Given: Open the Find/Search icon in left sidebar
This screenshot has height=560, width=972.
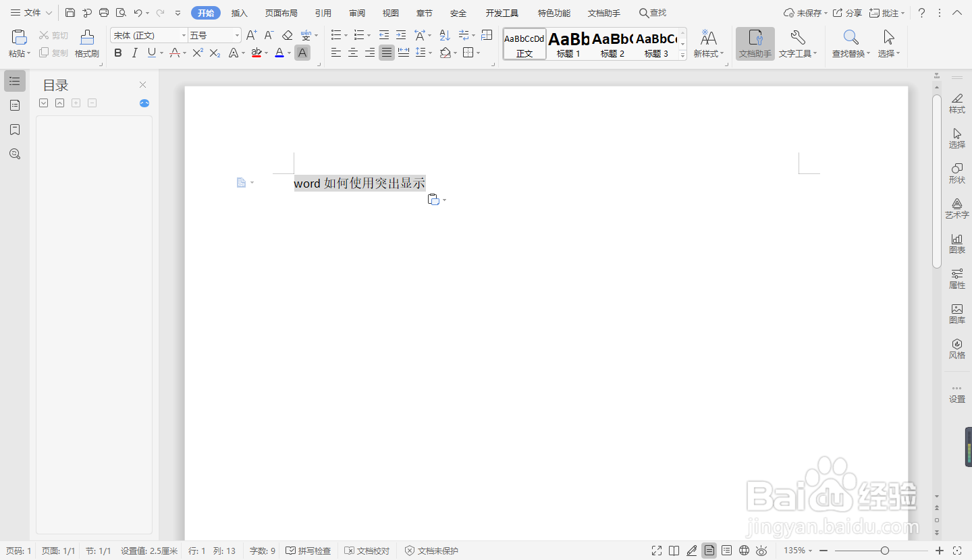Looking at the screenshot, I should pyautogui.click(x=15, y=154).
